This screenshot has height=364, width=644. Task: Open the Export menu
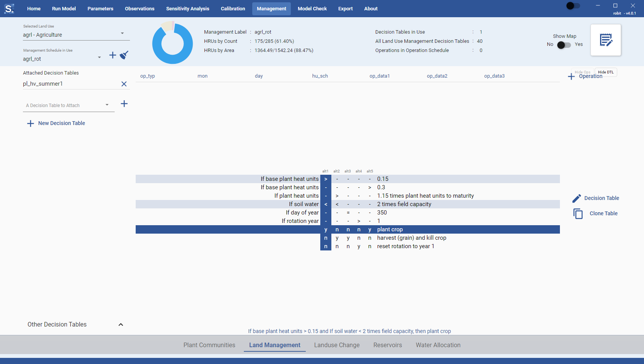[346, 9]
